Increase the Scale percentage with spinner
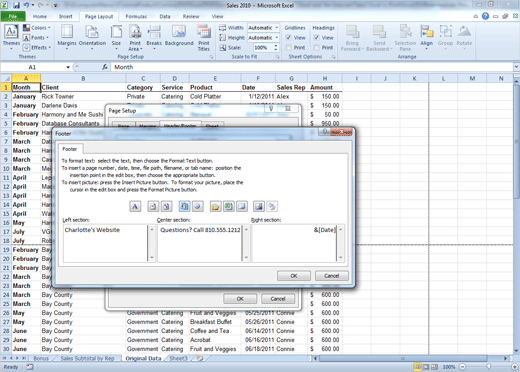The width and height of the screenshot is (520, 372). 276,46
